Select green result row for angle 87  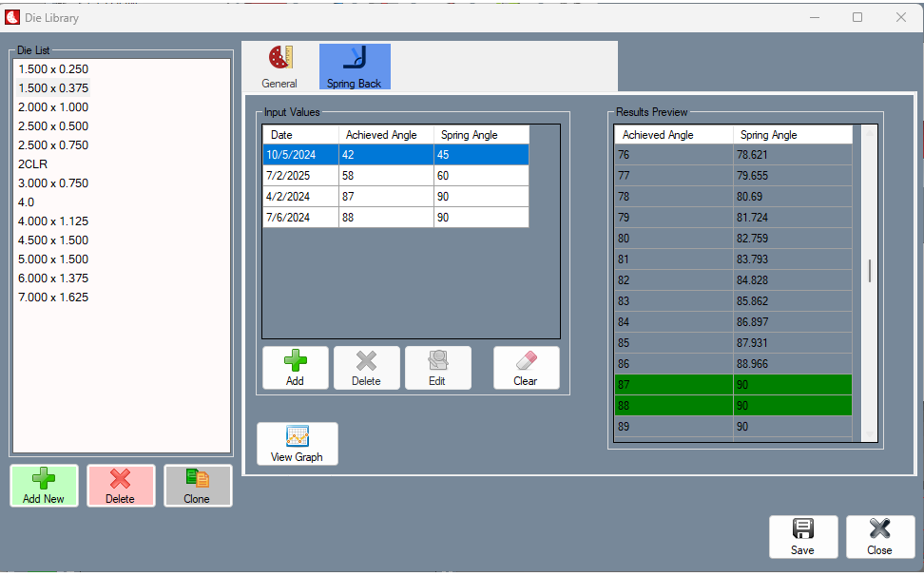coord(734,385)
